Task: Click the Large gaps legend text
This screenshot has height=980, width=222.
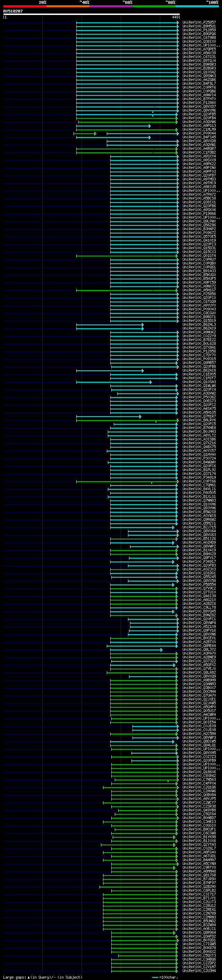Action: coord(43,977)
